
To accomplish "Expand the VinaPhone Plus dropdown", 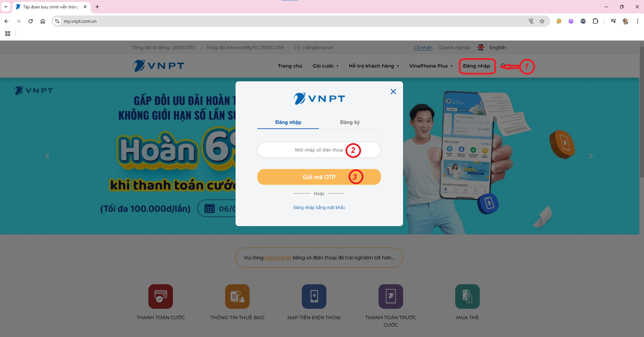I will tap(431, 66).
